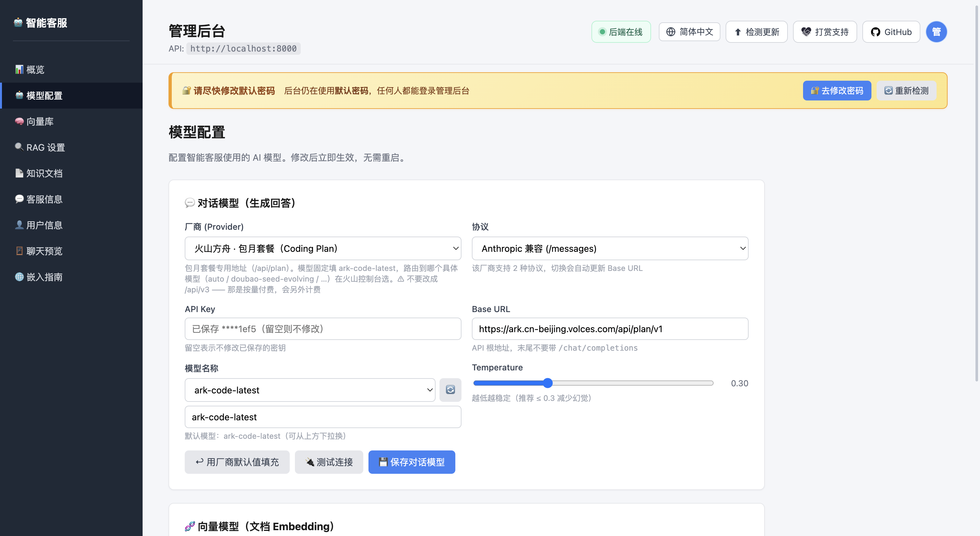The width and height of the screenshot is (980, 536).
Task: Open 向量库 page
Action: click(71, 121)
